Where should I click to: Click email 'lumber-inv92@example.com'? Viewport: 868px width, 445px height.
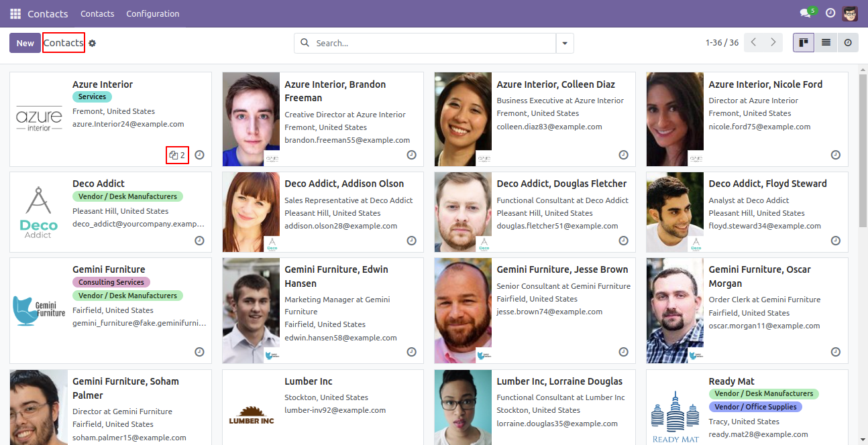point(335,410)
